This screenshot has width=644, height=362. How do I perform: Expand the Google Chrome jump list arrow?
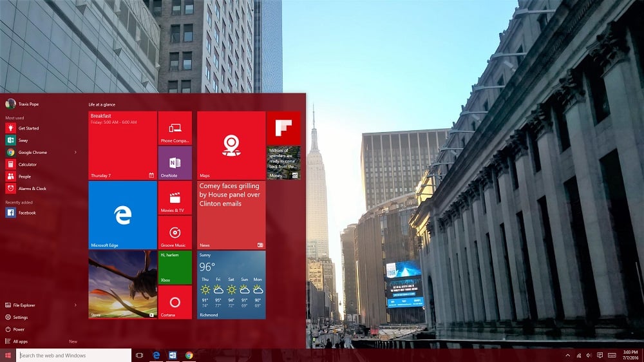click(x=75, y=153)
